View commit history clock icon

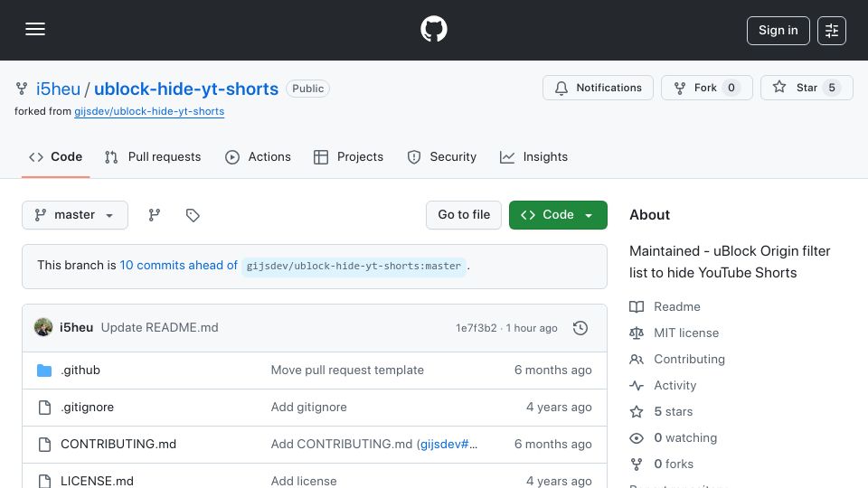point(580,328)
